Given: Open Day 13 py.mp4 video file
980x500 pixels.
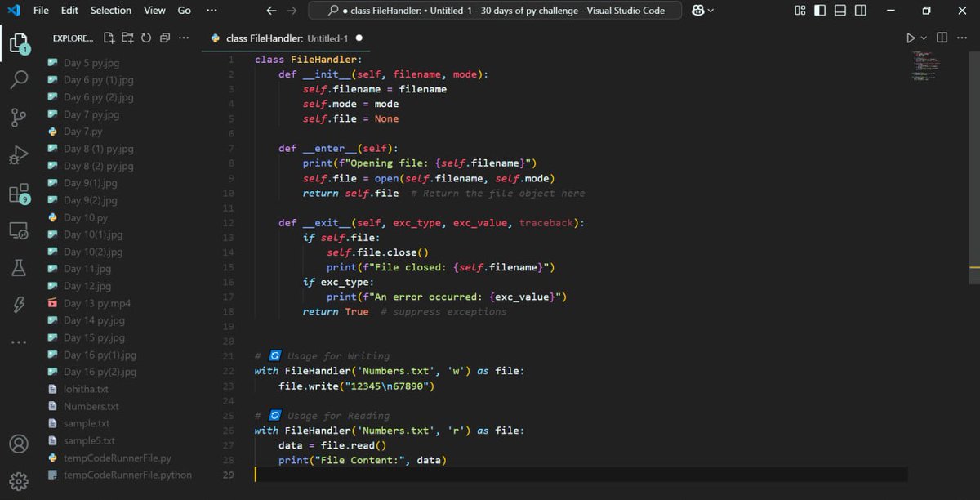Looking at the screenshot, I should click(97, 303).
